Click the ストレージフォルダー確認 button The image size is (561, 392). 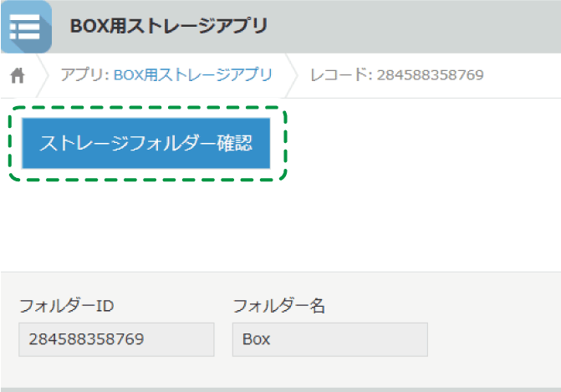[x=145, y=143]
